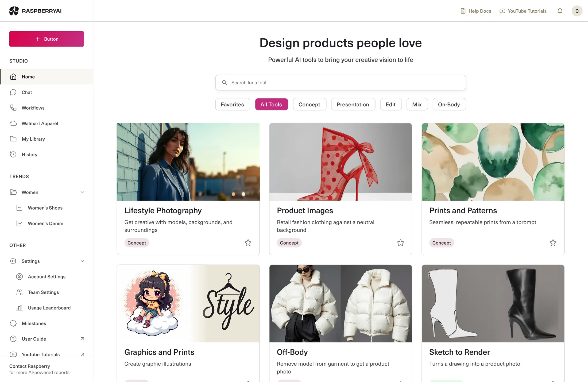Open the History clock icon
The width and height of the screenshot is (588, 382).
coord(13,155)
